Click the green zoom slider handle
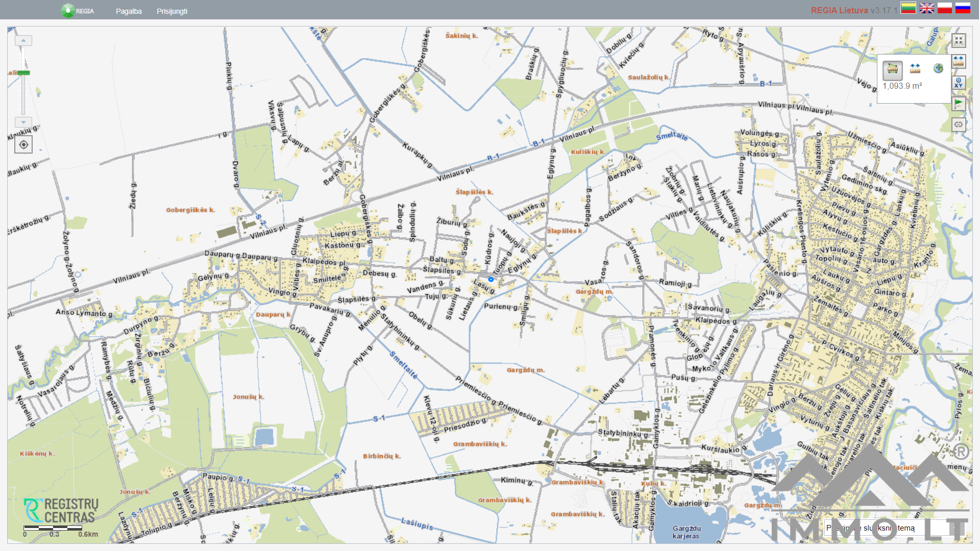The width and height of the screenshot is (980, 551). click(23, 73)
